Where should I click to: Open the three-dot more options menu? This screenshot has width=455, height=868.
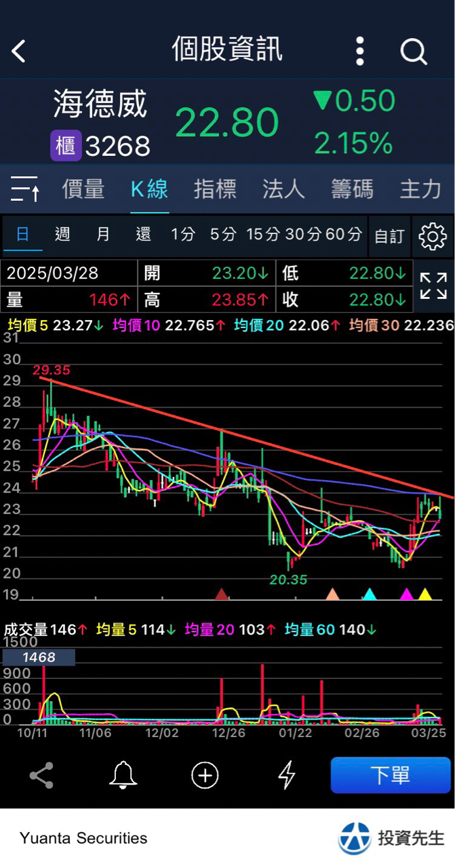360,51
